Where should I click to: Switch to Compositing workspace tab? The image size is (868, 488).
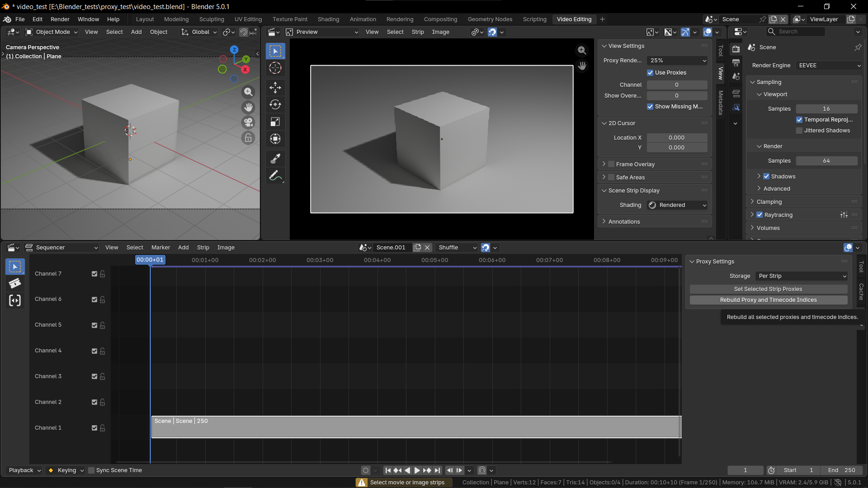click(x=440, y=19)
